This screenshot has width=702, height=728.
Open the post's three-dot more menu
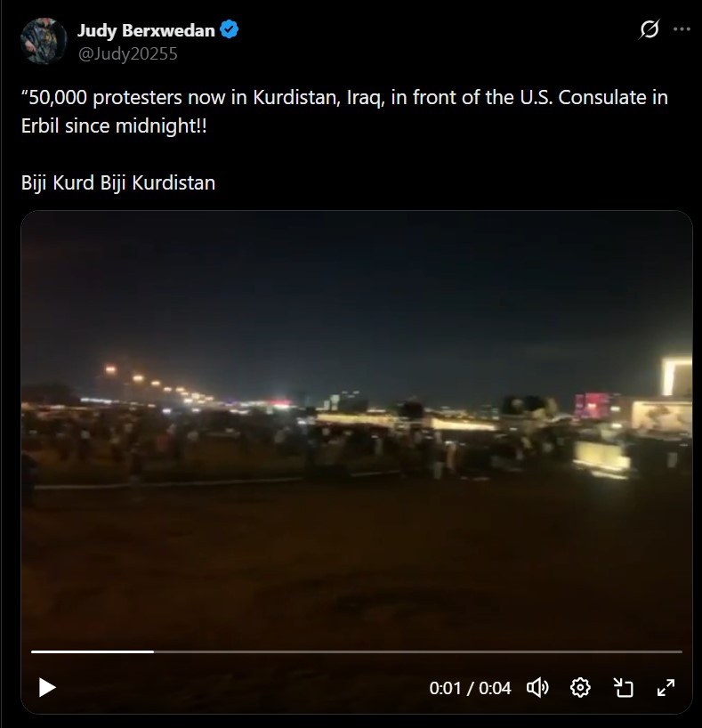pyautogui.click(x=682, y=29)
